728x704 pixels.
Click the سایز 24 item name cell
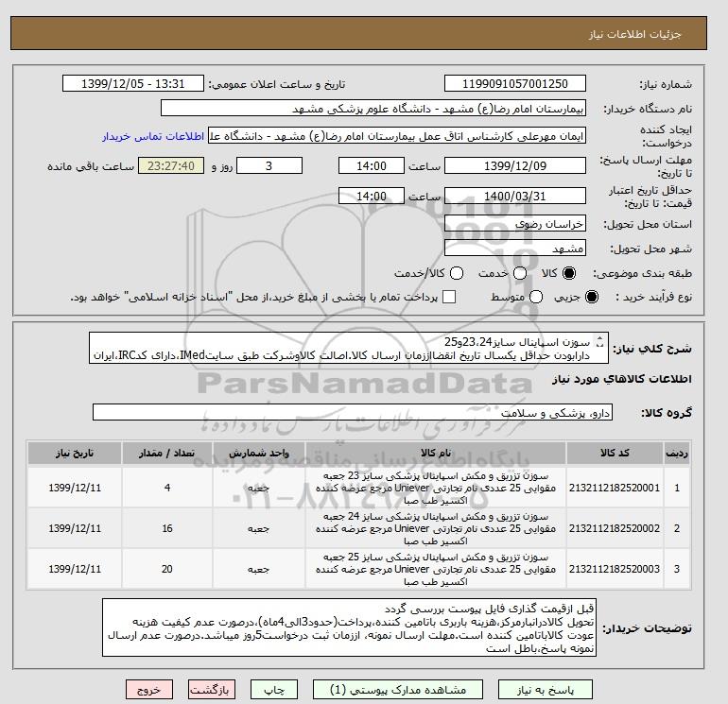coord(436,528)
